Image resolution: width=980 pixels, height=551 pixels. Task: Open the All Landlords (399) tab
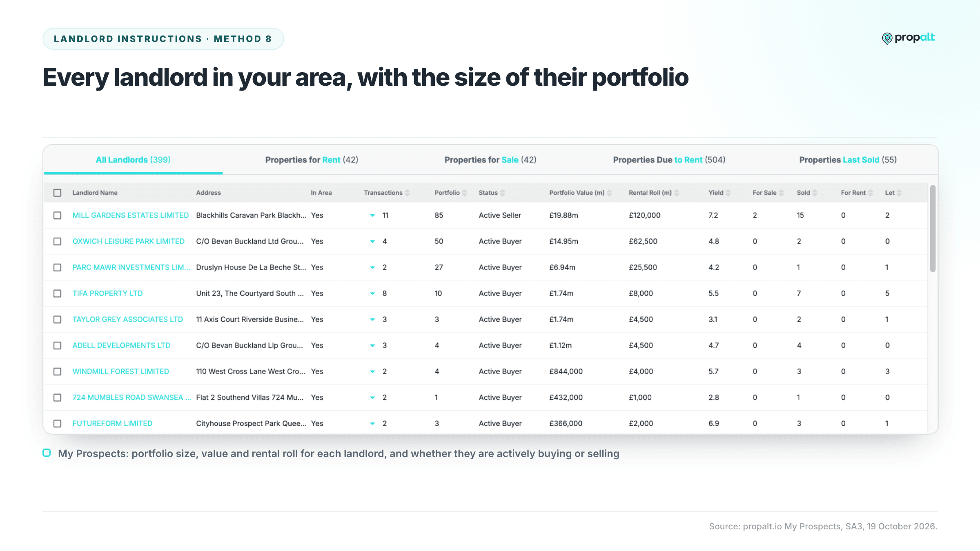(x=133, y=160)
